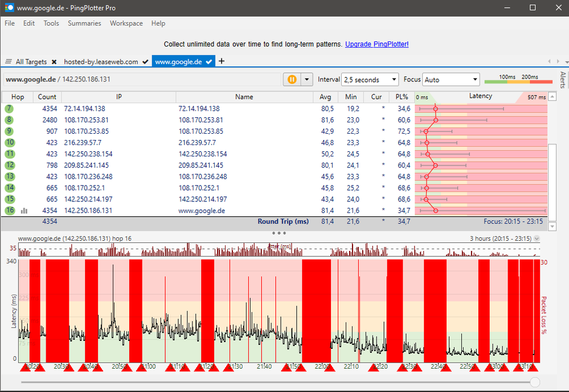Click the PingPlotter app icon in title bar
The width and height of the screenshot is (569, 392).
(x=9, y=8)
